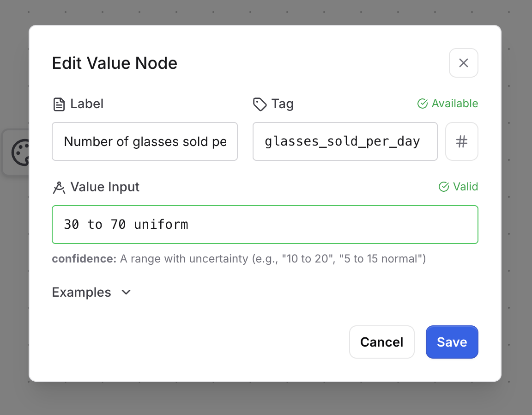
Task: Dismiss the dialog with the X button
Action: pyautogui.click(x=463, y=63)
